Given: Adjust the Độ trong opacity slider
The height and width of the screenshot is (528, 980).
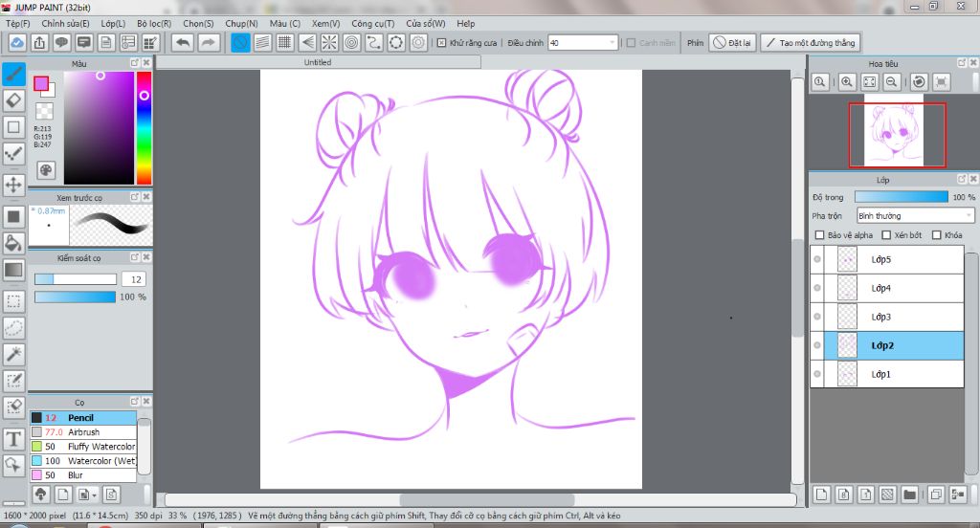Looking at the screenshot, I should (x=901, y=197).
